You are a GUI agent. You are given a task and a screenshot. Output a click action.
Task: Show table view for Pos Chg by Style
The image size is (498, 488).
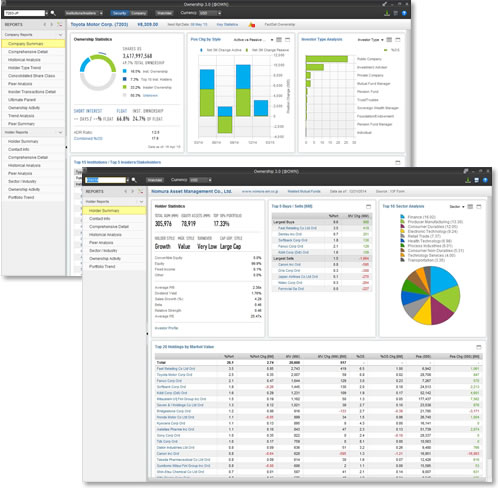pyautogui.click(x=279, y=40)
